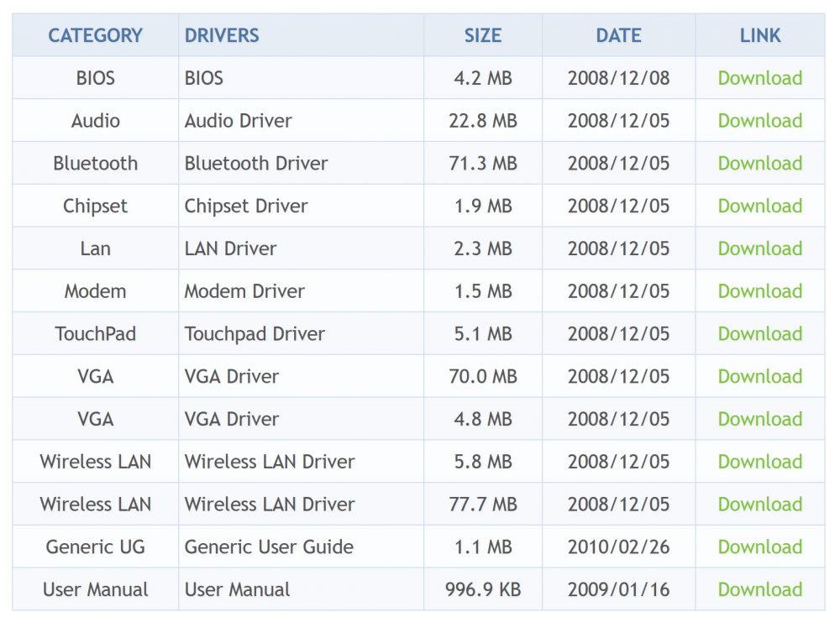Click the LINK column header

click(x=760, y=35)
